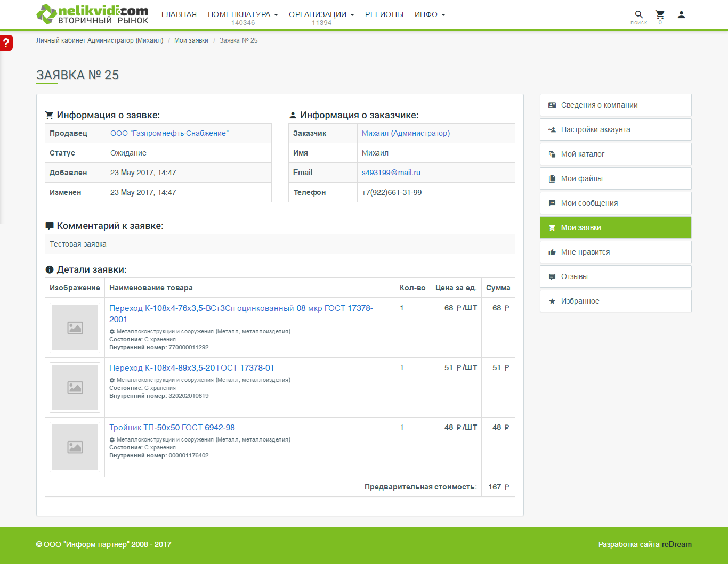Click the star icon beside Избранное
This screenshot has width=728, height=564.
click(x=552, y=301)
